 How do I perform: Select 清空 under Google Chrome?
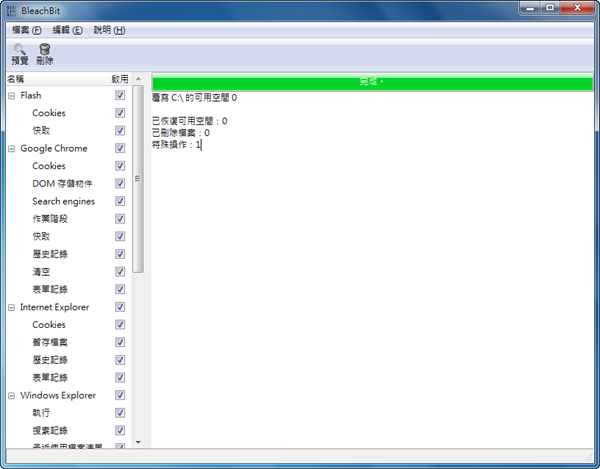point(41,272)
